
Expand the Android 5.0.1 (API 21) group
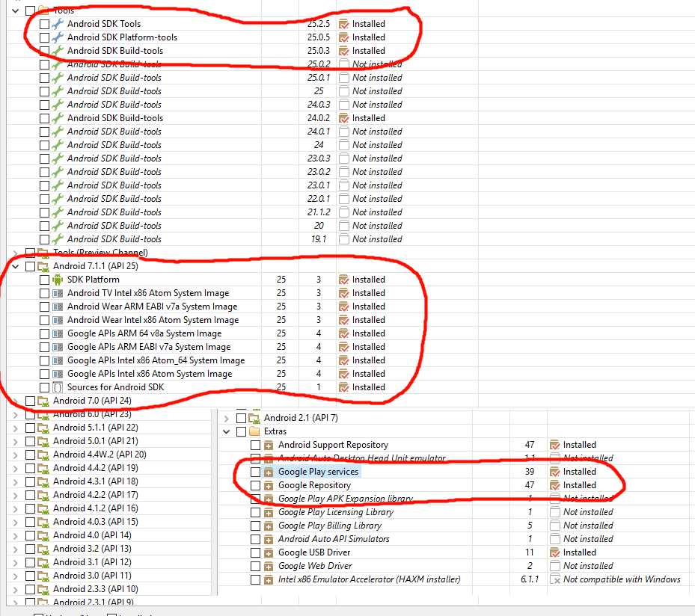16,442
